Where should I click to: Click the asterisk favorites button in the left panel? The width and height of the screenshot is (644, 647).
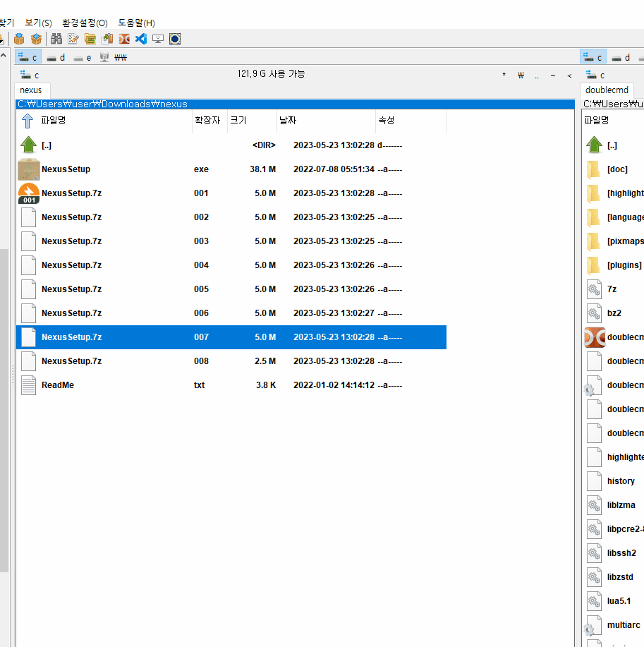(x=504, y=75)
